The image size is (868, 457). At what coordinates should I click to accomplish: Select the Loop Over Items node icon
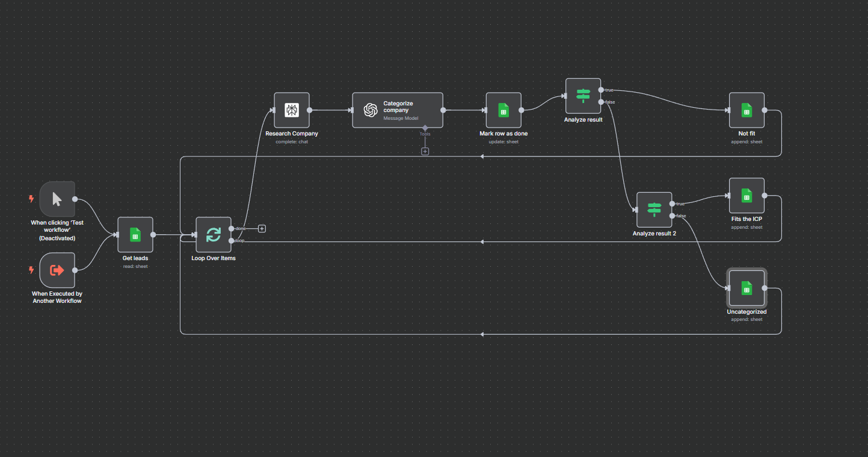(x=214, y=235)
